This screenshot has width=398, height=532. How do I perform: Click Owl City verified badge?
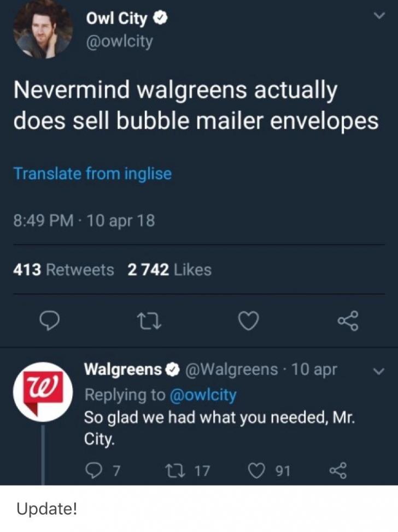point(160,19)
